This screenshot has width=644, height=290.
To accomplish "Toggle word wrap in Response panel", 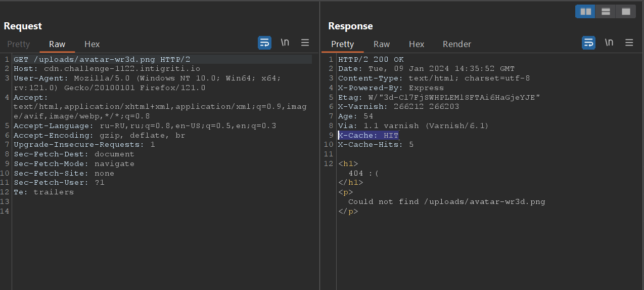I will click(588, 43).
